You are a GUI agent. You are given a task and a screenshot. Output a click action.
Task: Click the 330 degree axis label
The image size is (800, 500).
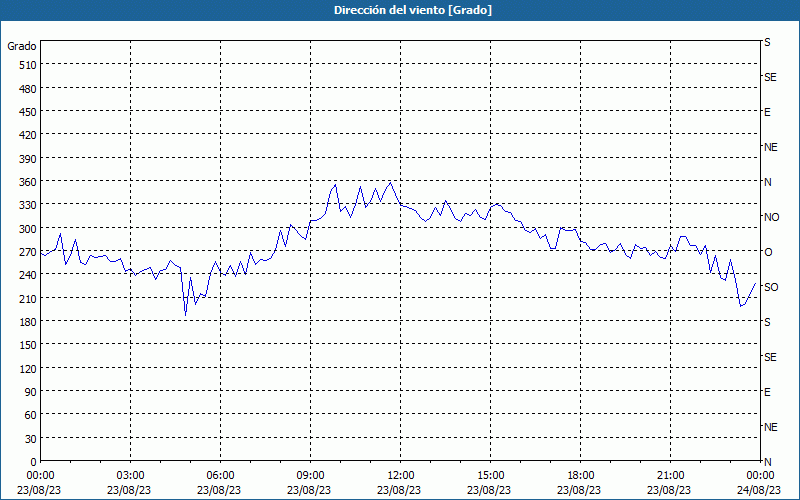pos(28,206)
